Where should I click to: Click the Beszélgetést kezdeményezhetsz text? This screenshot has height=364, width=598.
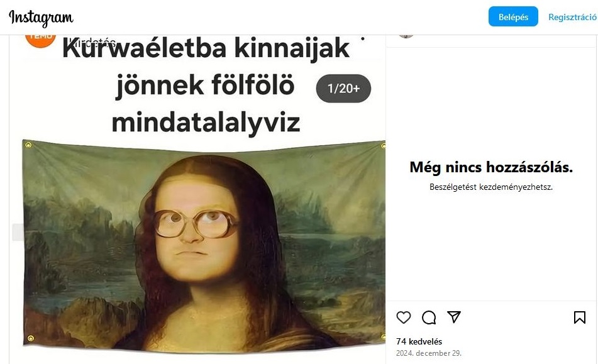coord(491,187)
